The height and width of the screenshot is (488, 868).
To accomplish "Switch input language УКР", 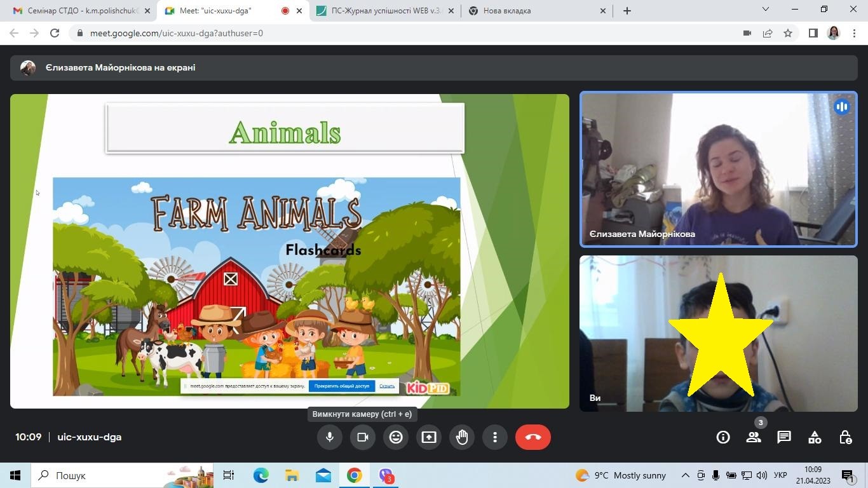I will [x=781, y=475].
